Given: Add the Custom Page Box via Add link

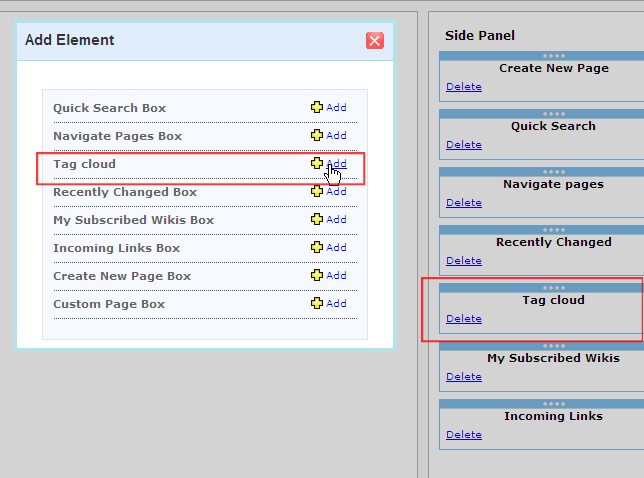Looking at the screenshot, I should tap(336, 303).
